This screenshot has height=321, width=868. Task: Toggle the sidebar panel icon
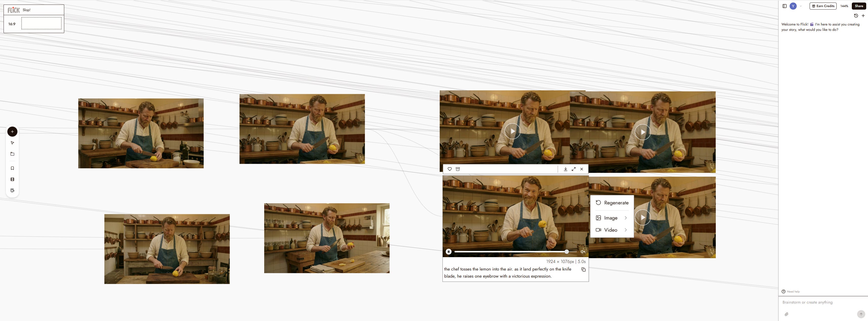click(x=784, y=6)
